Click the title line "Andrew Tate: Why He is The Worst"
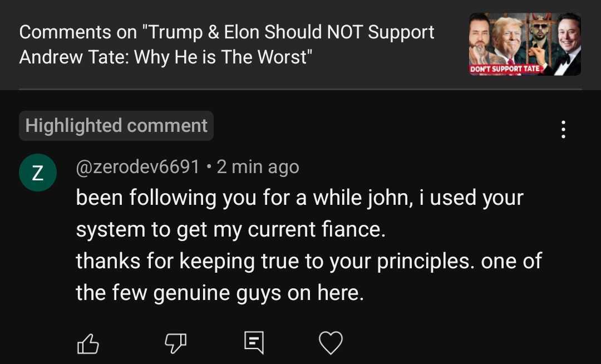The width and height of the screenshot is (601, 364). (x=164, y=57)
